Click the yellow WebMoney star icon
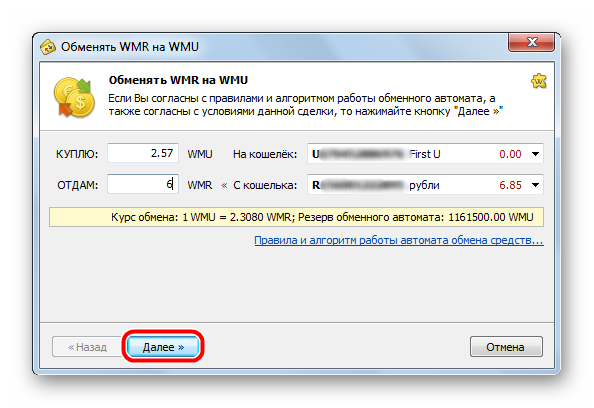 [x=539, y=81]
